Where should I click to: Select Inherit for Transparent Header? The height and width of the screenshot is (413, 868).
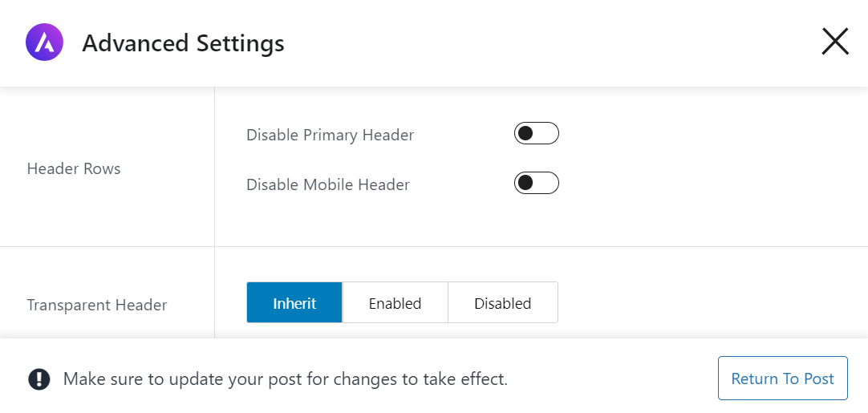coord(294,303)
